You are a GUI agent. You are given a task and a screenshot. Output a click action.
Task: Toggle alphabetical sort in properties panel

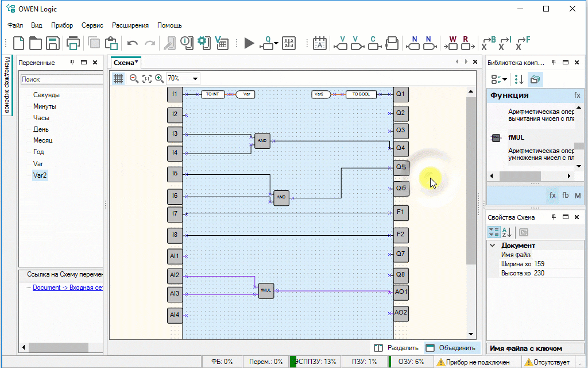[x=507, y=232]
